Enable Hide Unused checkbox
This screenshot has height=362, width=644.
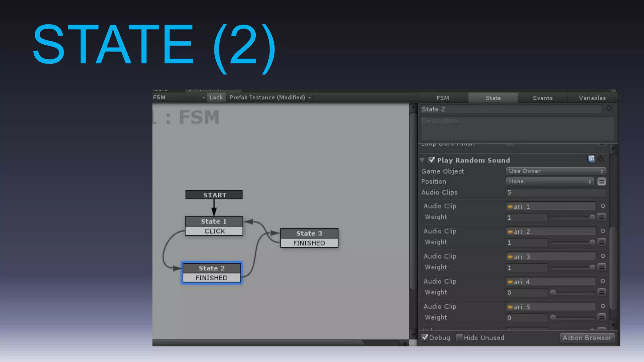point(459,337)
